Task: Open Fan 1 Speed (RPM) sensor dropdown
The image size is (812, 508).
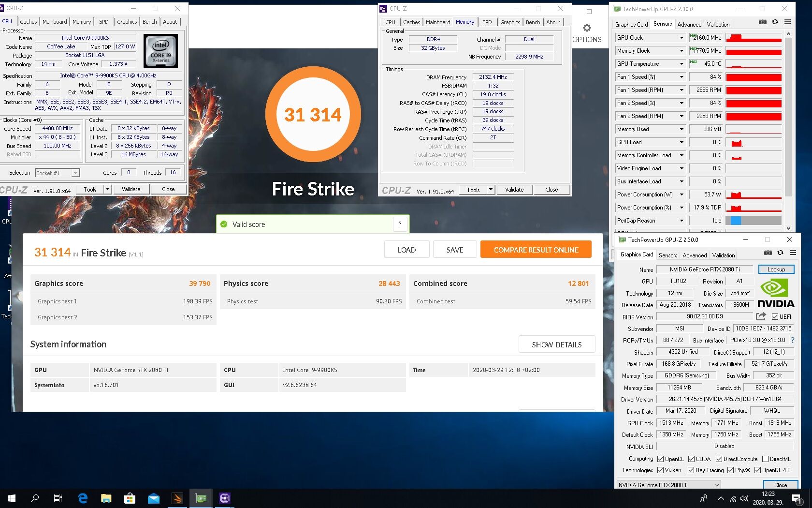Action: click(681, 90)
